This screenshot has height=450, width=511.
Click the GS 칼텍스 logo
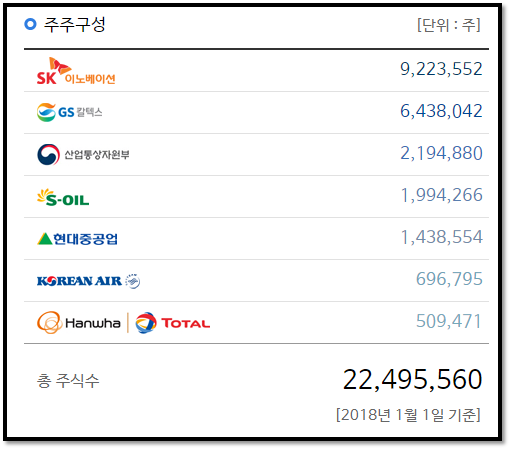[x=69, y=112]
